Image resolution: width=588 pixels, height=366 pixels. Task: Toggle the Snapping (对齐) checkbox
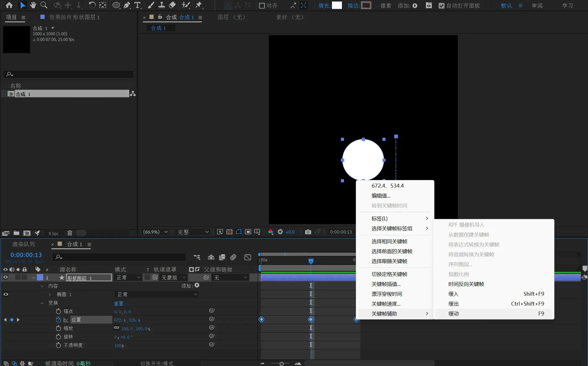262,6
